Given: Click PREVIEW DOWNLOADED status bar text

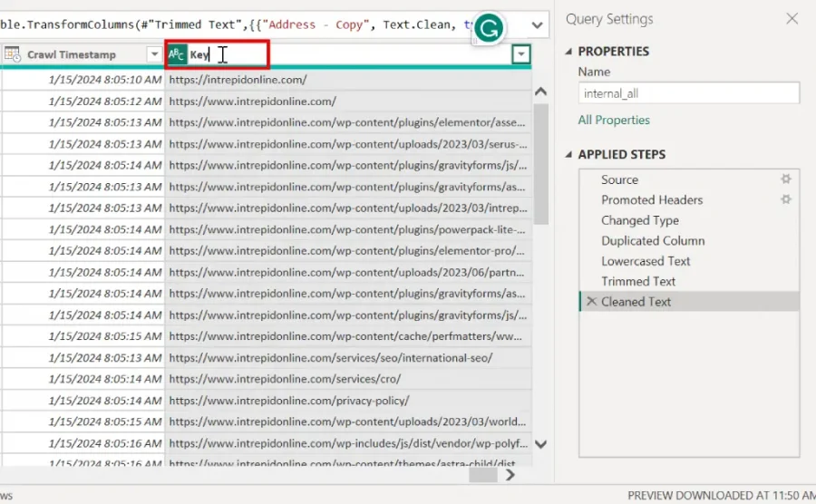Looking at the screenshot, I should (x=722, y=496).
